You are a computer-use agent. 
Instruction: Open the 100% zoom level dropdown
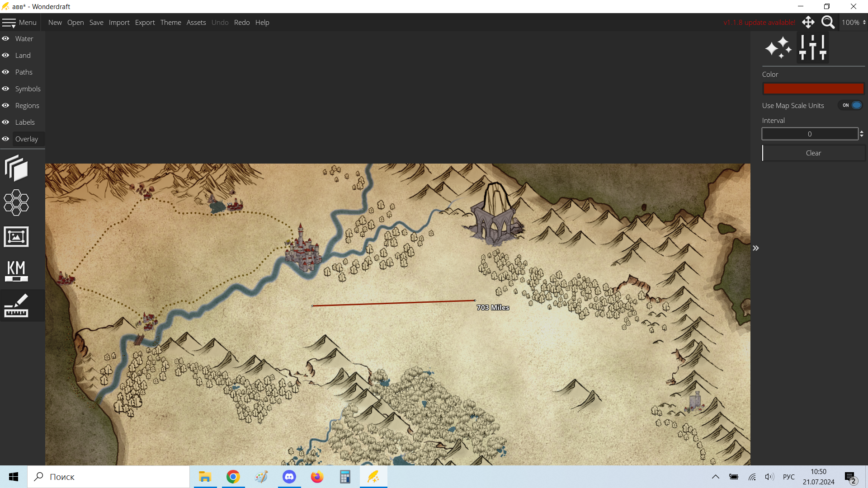pyautogui.click(x=854, y=22)
